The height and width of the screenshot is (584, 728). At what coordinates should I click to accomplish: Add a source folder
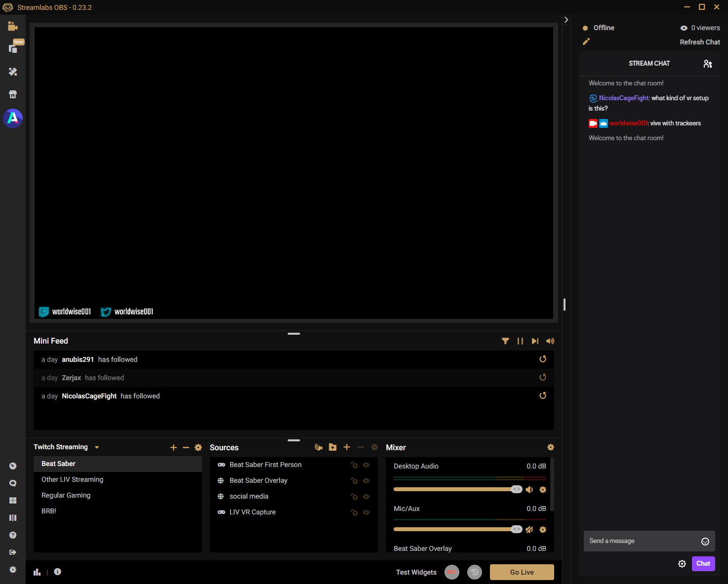point(333,447)
